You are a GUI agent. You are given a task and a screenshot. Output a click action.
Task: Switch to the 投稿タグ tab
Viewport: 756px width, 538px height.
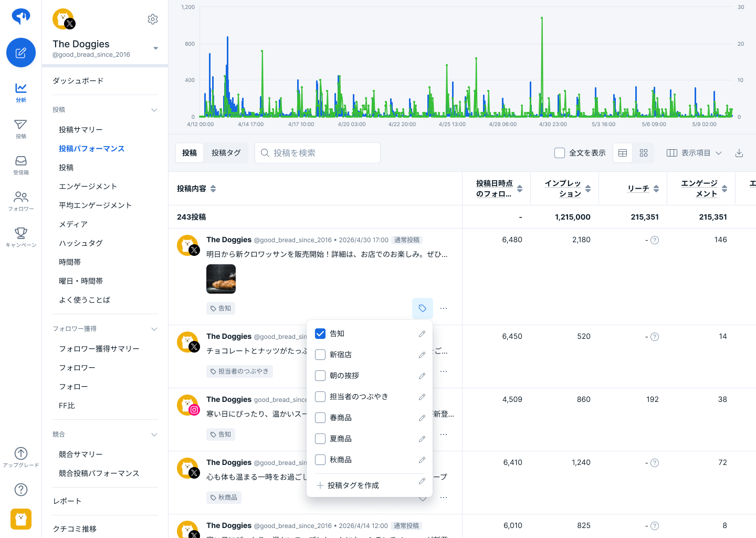[226, 153]
